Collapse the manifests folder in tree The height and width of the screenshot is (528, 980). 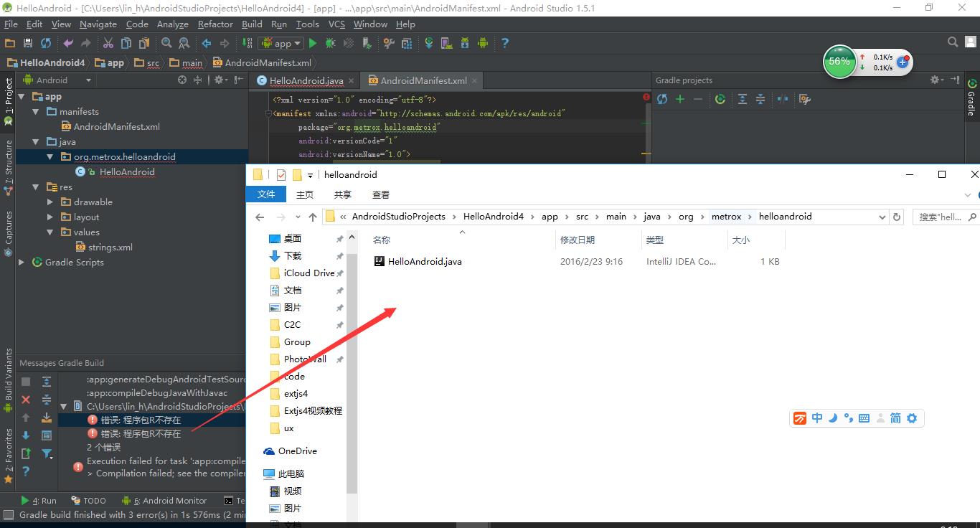click(35, 112)
